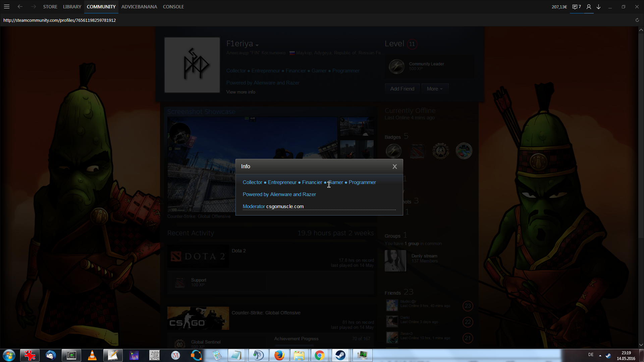The width and height of the screenshot is (644, 362).
Task: Click the page reload icon
Action: (x=637, y=20)
